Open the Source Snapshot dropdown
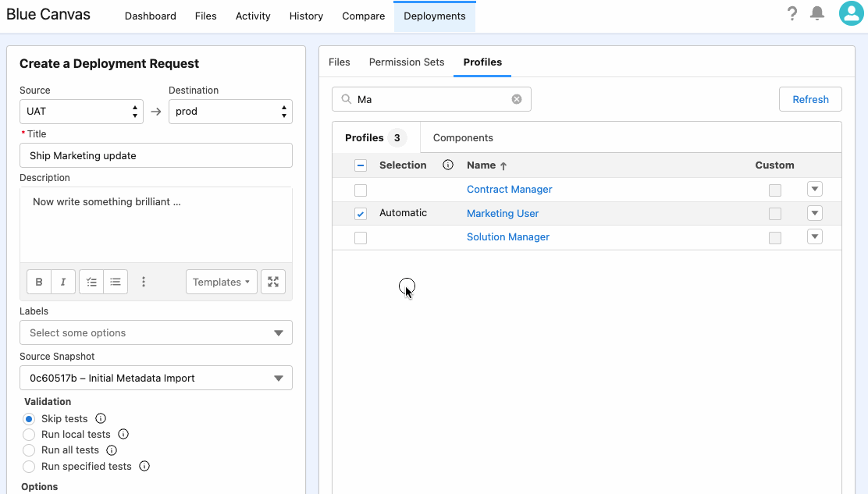The image size is (868, 494). [156, 378]
